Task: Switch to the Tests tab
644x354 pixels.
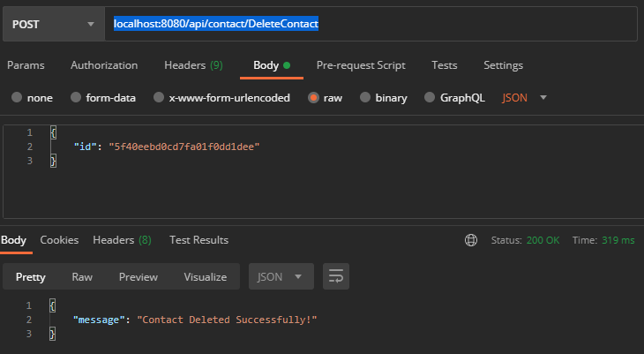Action: tap(445, 65)
